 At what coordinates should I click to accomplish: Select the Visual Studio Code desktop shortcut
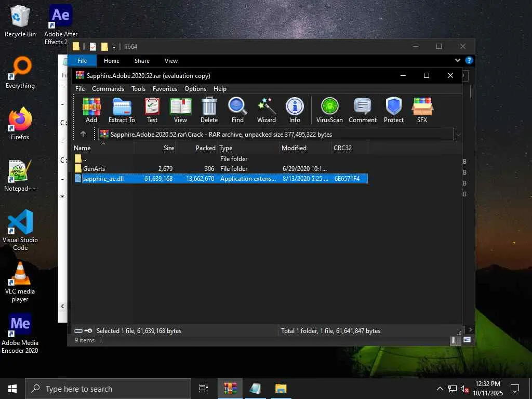(20, 230)
